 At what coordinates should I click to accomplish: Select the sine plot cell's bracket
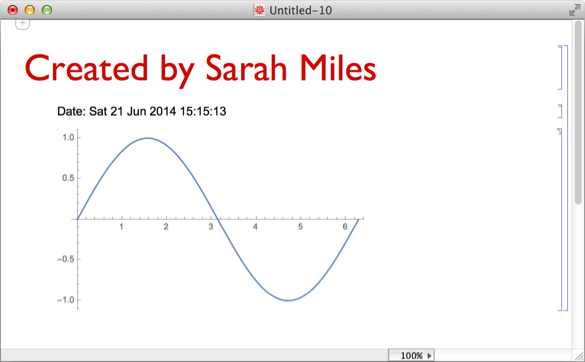(560, 219)
